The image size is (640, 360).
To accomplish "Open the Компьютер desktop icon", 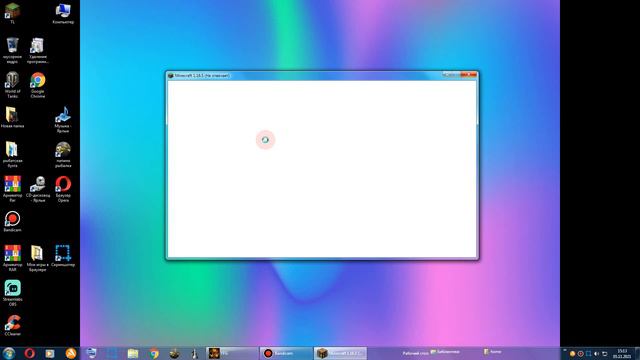I will tap(63, 13).
